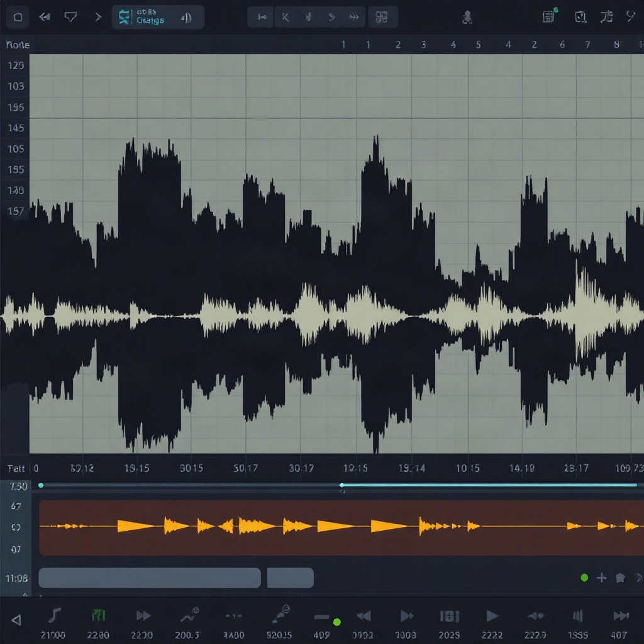
Task: Click time ruler mark 12.15
Action: click(x=355, y=468)
